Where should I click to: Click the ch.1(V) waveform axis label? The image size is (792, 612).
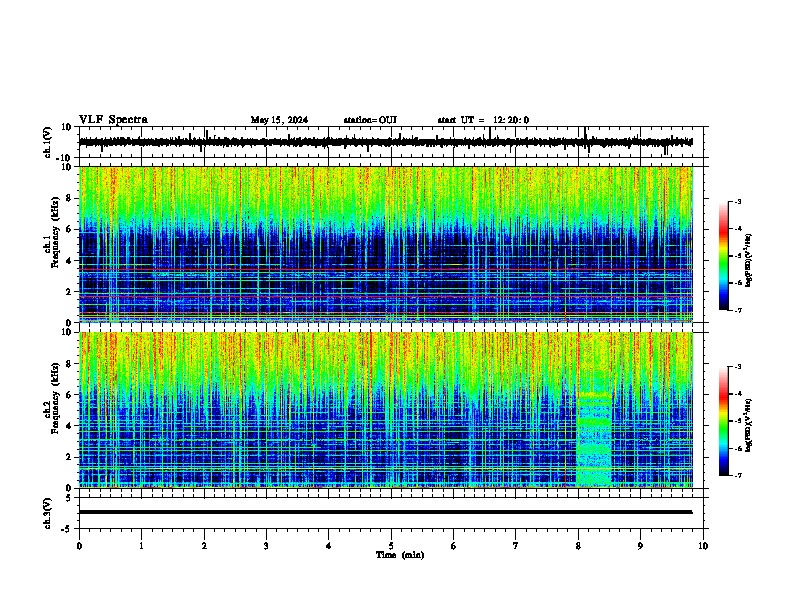click(48, 142)
